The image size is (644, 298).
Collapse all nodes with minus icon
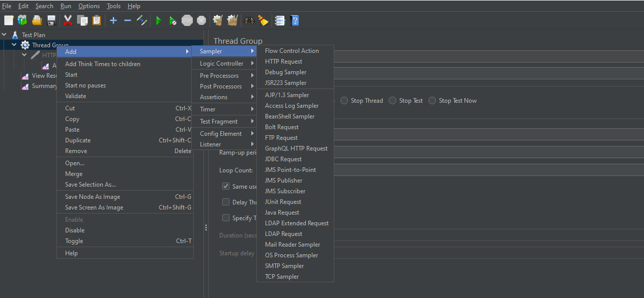point(128,20)
